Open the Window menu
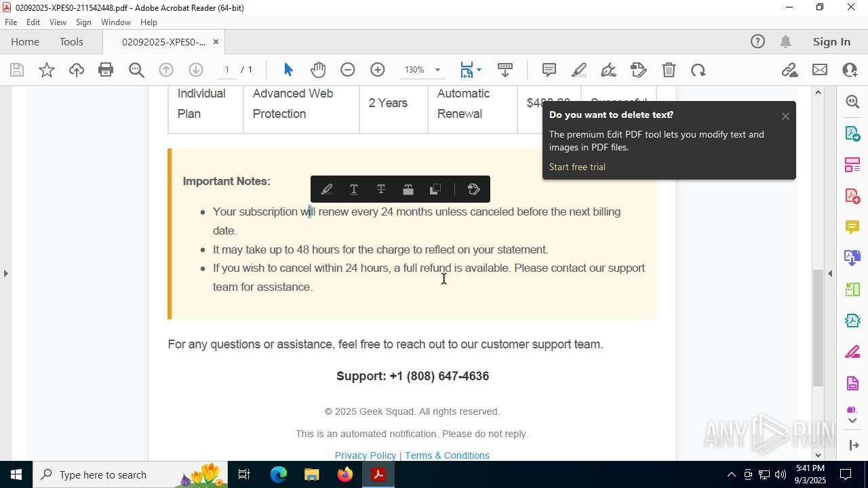This screenshot has width=868, height=488. point(116,22)
